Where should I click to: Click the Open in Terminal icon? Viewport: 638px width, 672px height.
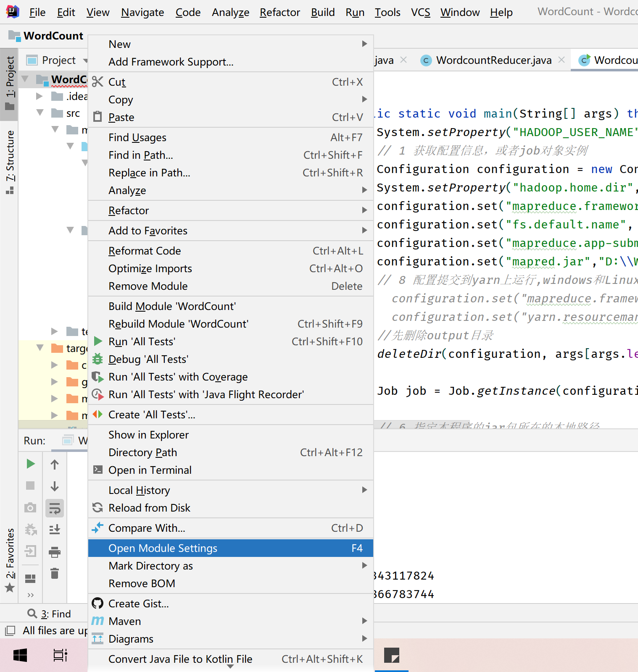click(x=98, y=470)
